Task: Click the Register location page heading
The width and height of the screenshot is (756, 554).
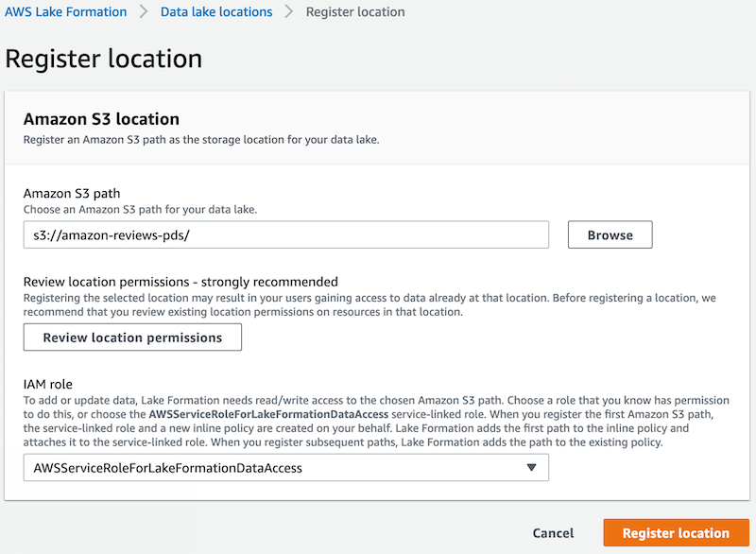Action: click(x=104, y=59)
